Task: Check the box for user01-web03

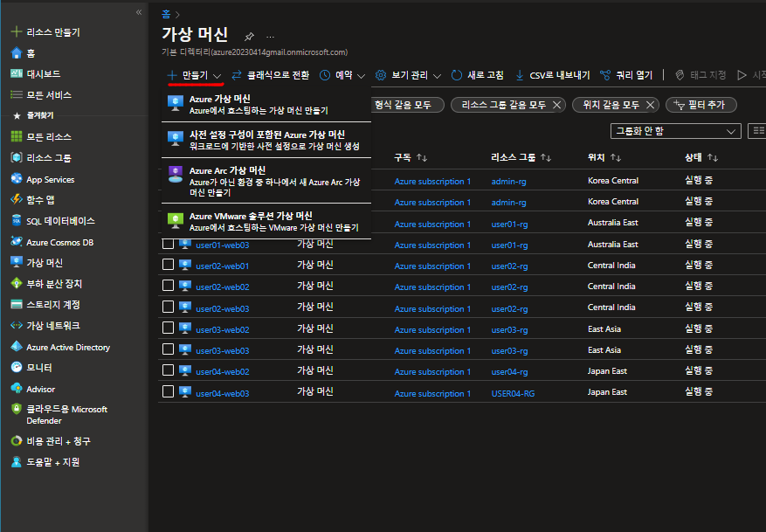Action: point(168,244)
